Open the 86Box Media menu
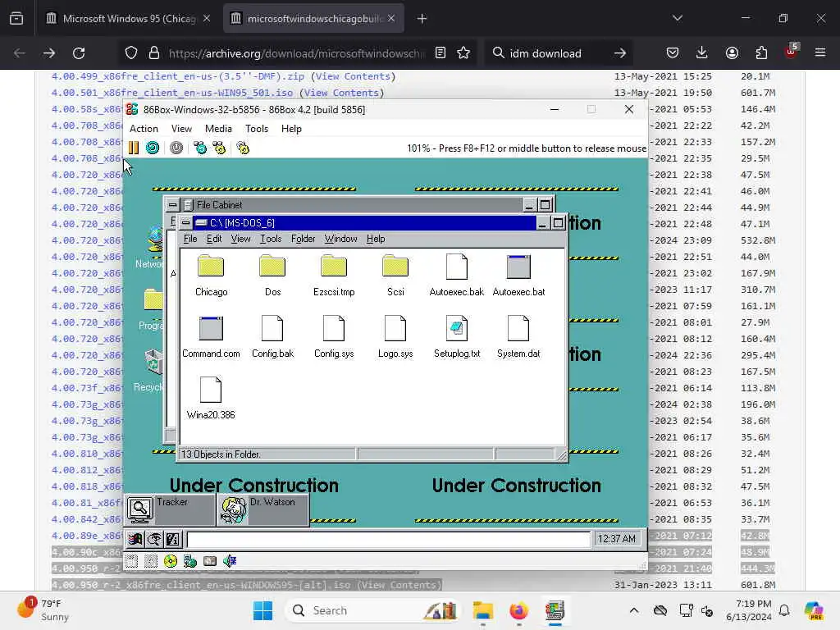 pyautogui.click(x=218, y=129)
